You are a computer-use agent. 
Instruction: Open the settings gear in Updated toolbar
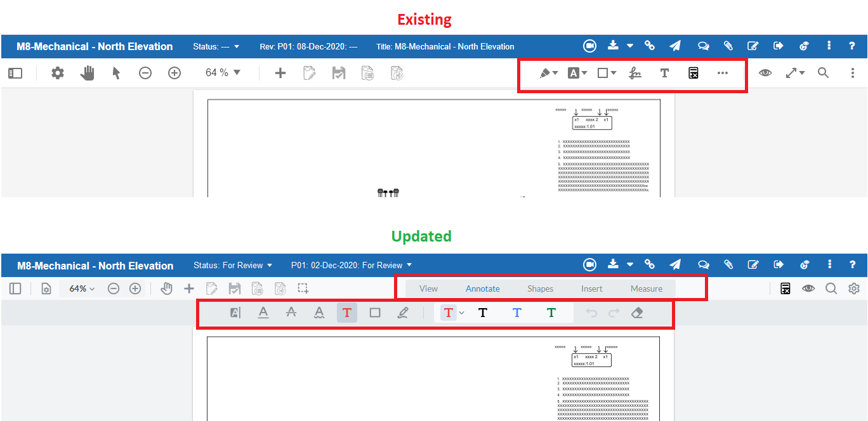point(854,288)
